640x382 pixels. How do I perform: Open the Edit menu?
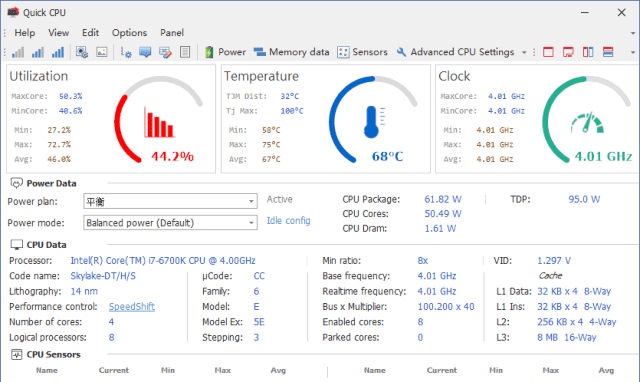click(90, 33)
